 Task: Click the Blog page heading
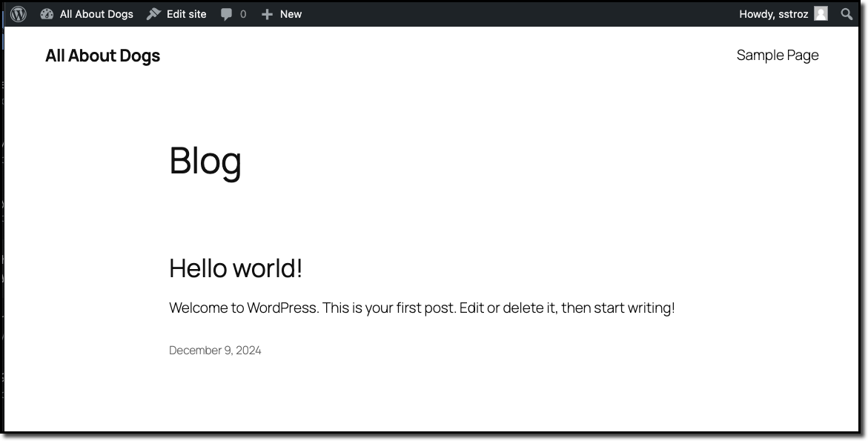click(x=205, y=162)
